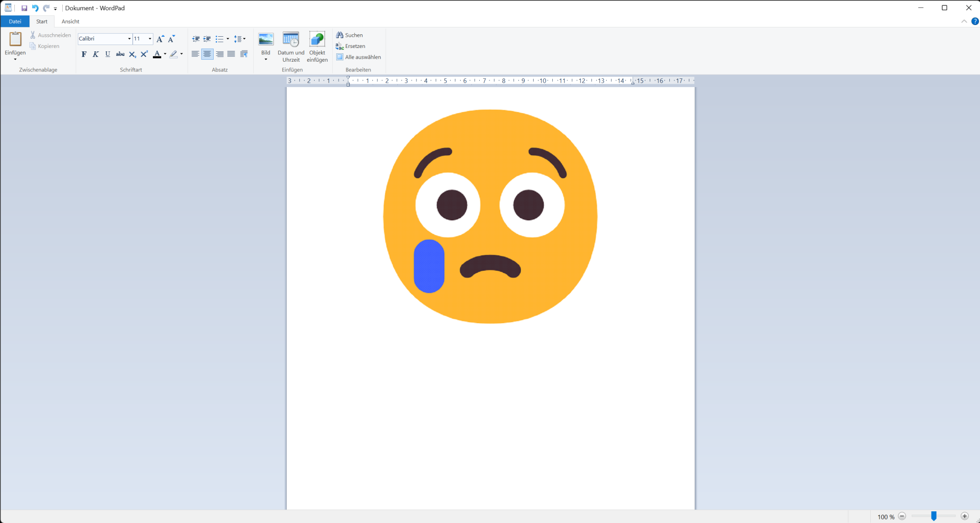Open the Calibri font family dropdown
Image resolution: width=980 pixels, height=523 pixels.
tap(129, 39)
